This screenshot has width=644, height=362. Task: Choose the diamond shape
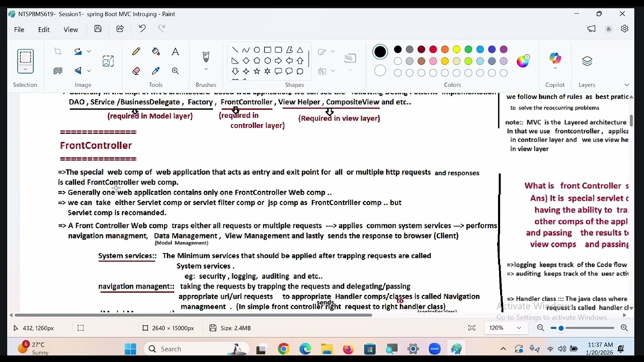pyautogui.click(x=246, y=60)
